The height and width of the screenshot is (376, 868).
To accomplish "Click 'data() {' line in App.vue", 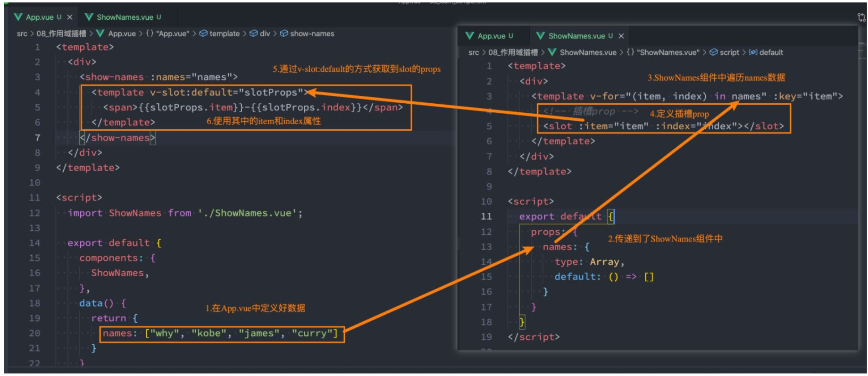I will coord(102,303).
